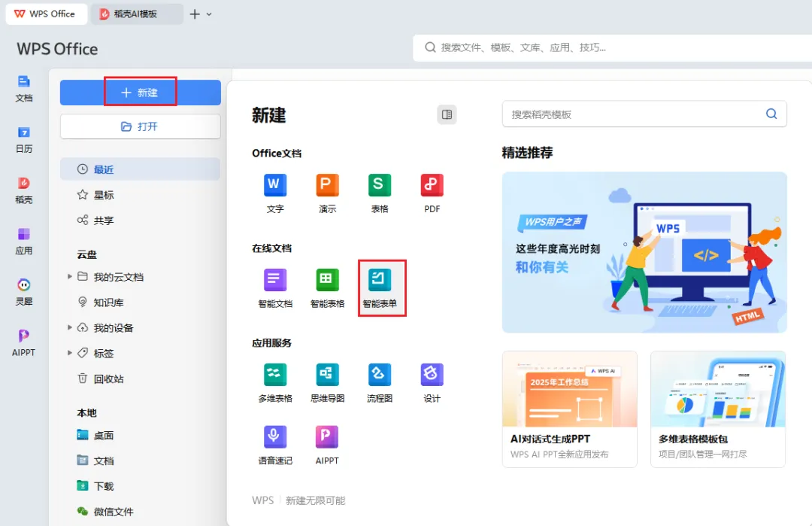Click the template search magnifier icon
The image size is (812, 526).
pyautogui.click(x=771, y=114)
